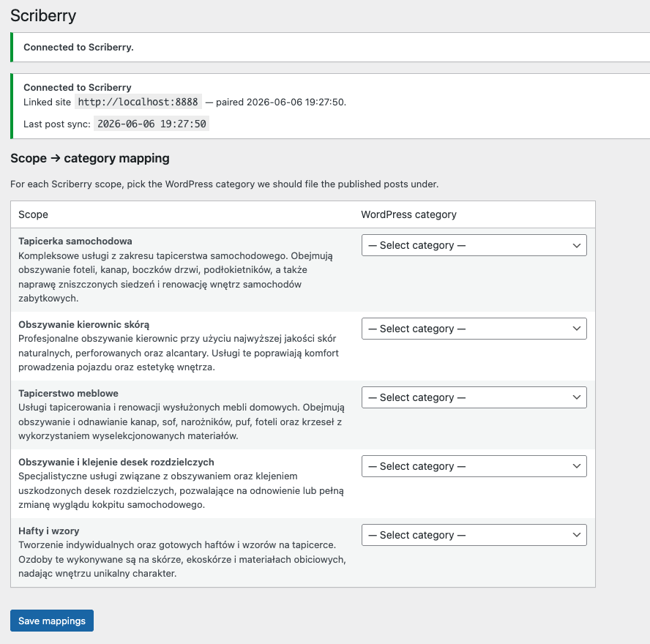Click the 'Linked site' label
The height and width of the screenshot is (644, 650).
(47, 102)
